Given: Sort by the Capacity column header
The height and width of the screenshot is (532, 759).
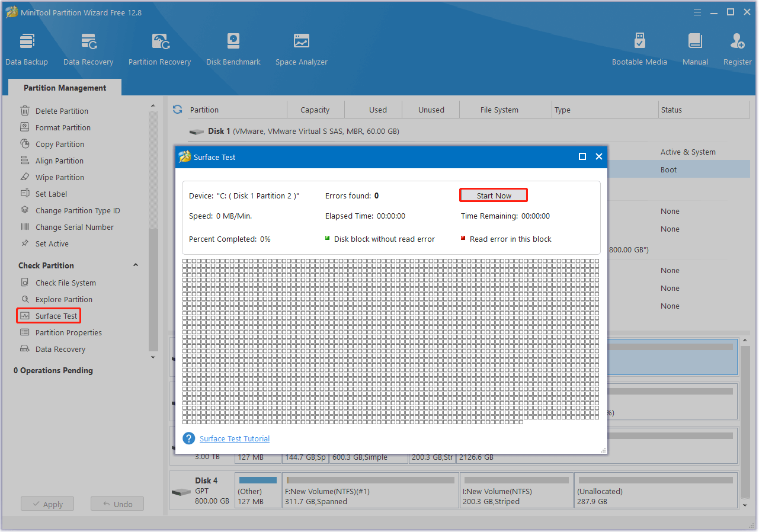Looking at the screenshot, I should point(315,110).
